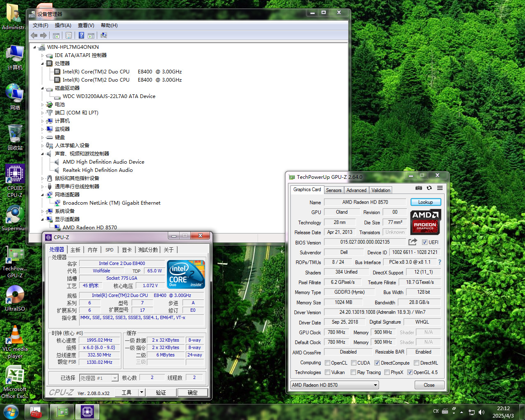Toggle Vulkan checkbox

[x=327, y=372]
